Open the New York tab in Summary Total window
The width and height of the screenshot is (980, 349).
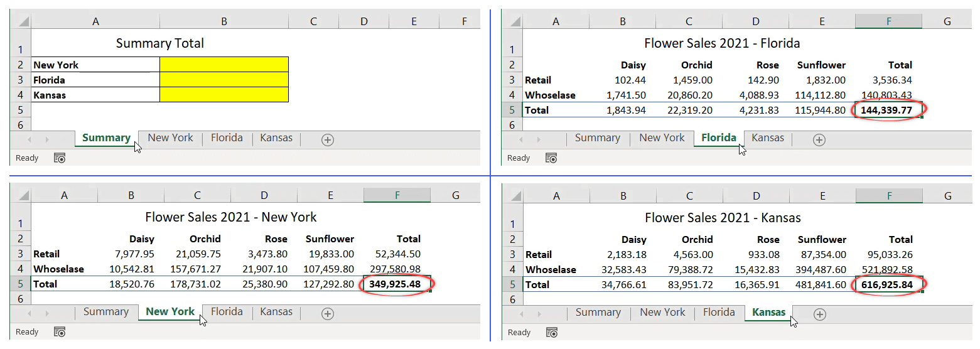[170, 138]
